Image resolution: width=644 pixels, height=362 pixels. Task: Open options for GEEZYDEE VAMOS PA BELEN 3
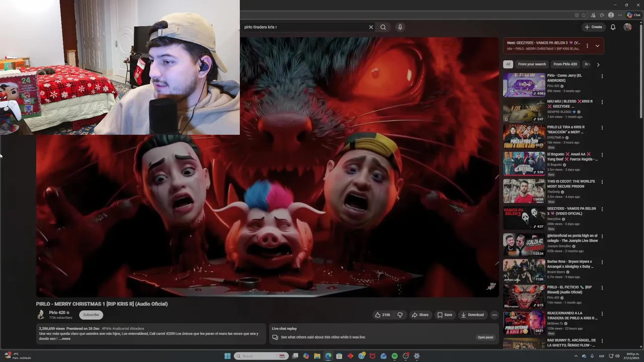(602, 209)
